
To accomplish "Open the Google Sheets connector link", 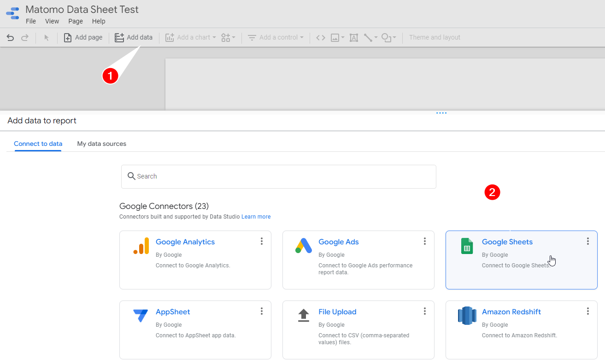I will [x=507, y=242].
